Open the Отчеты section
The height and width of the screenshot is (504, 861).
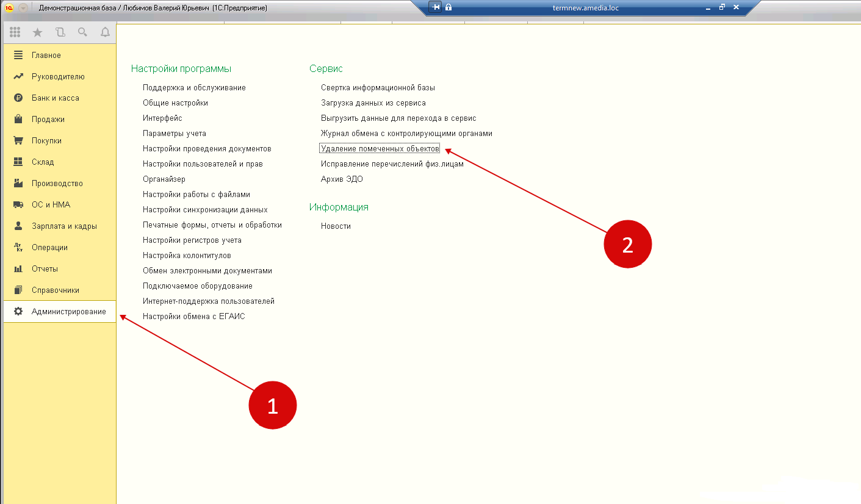(60, 268)
